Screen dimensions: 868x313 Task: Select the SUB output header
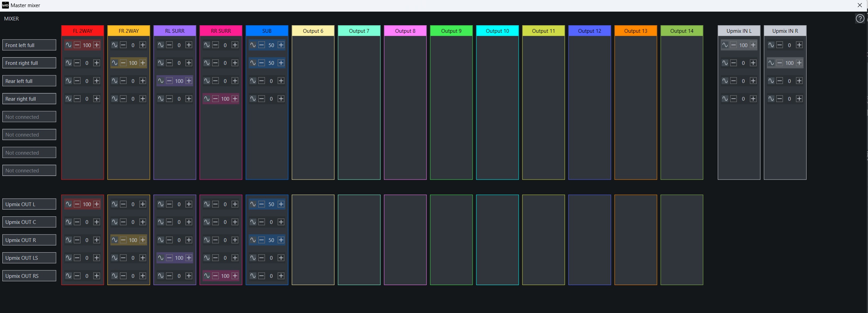pos(267,31)
